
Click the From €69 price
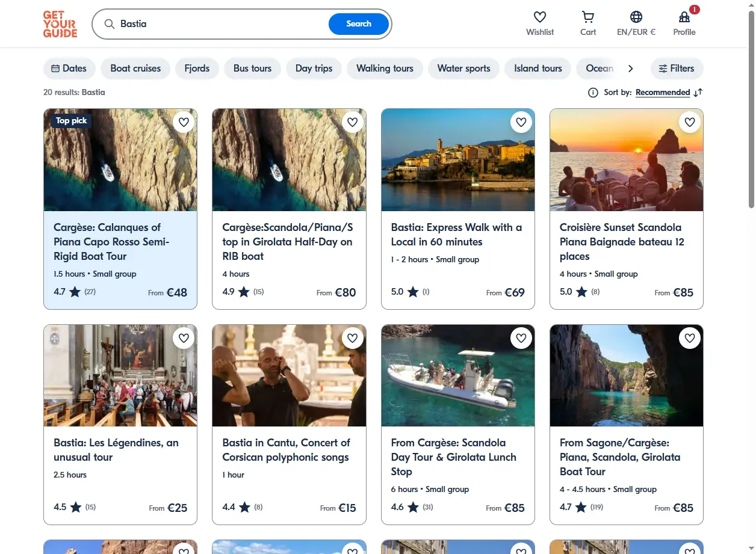506,293
